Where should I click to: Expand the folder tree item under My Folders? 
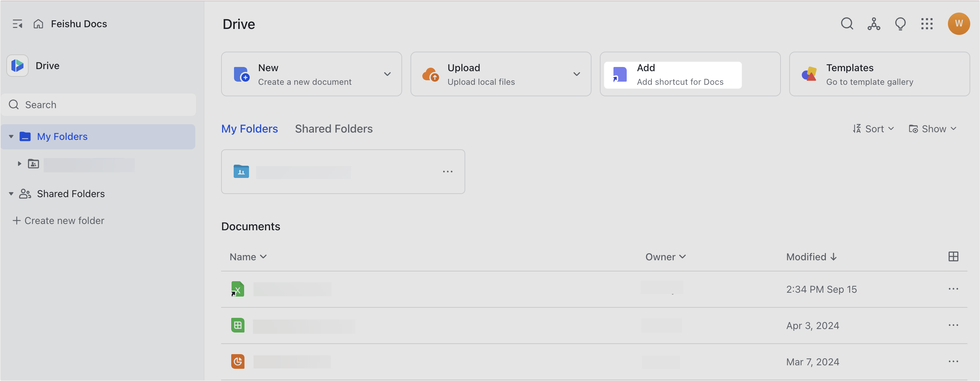point(20,164)
